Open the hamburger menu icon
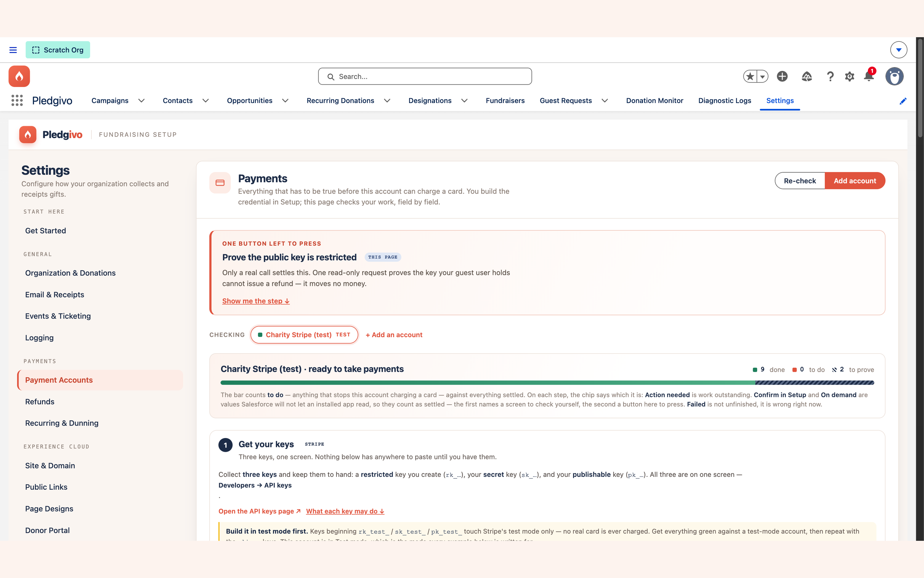Viewport: 924px width, 578px height. point(13,50)
